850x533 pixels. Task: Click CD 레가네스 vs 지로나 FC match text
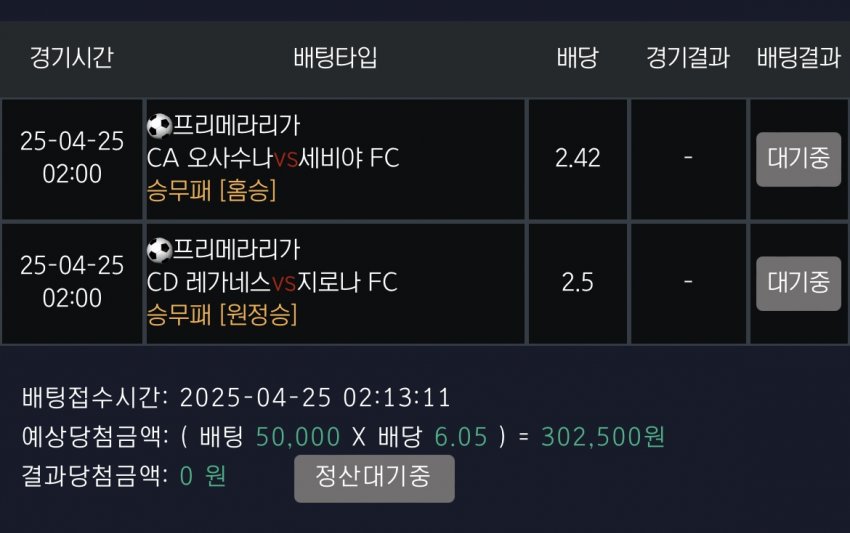(272, 282)
